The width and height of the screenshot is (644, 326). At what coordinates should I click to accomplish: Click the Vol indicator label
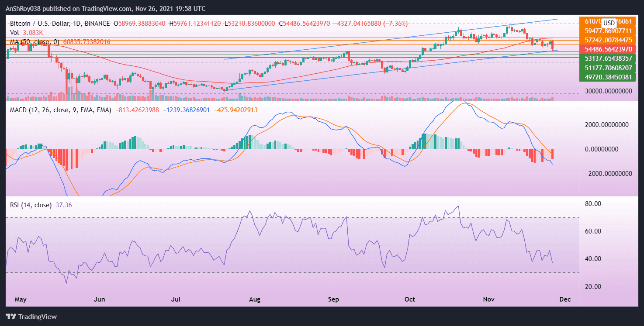pyautogui.click(x=14, y=32)
